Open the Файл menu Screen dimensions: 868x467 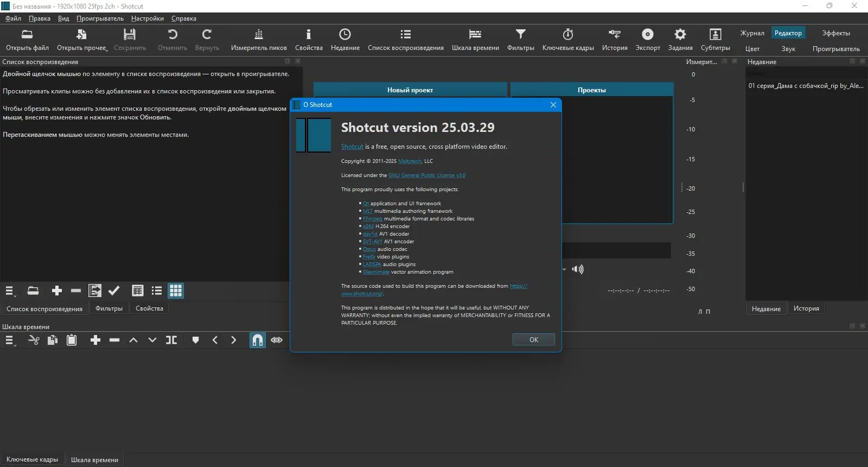click(13, 18)
